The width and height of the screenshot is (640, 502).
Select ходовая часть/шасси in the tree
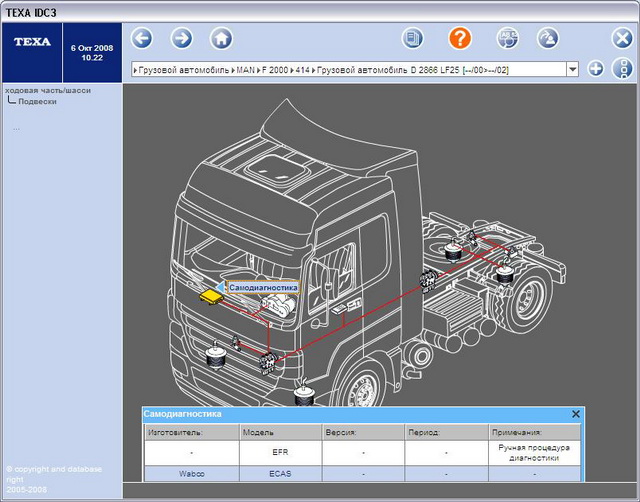tap(48, 91)
